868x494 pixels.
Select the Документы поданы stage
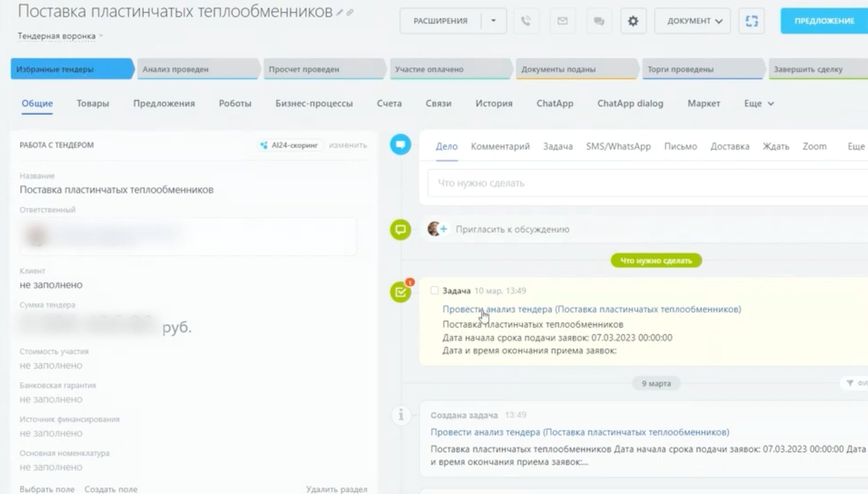[x=576, y=69]
